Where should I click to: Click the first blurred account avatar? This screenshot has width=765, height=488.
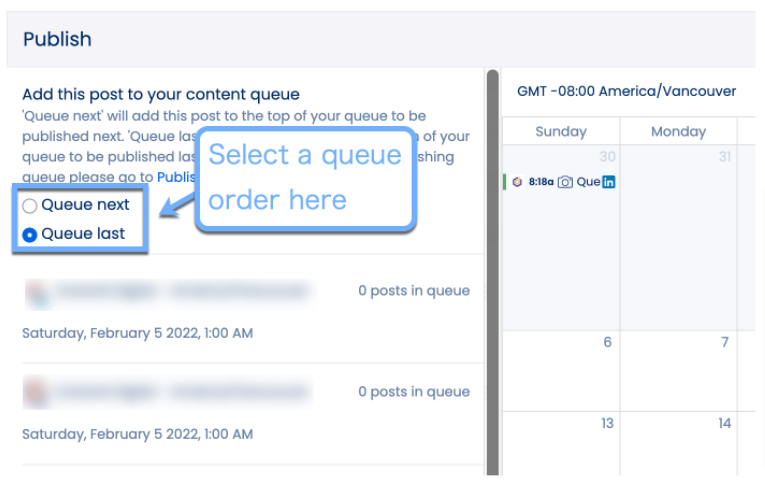[x=35, y=291]
